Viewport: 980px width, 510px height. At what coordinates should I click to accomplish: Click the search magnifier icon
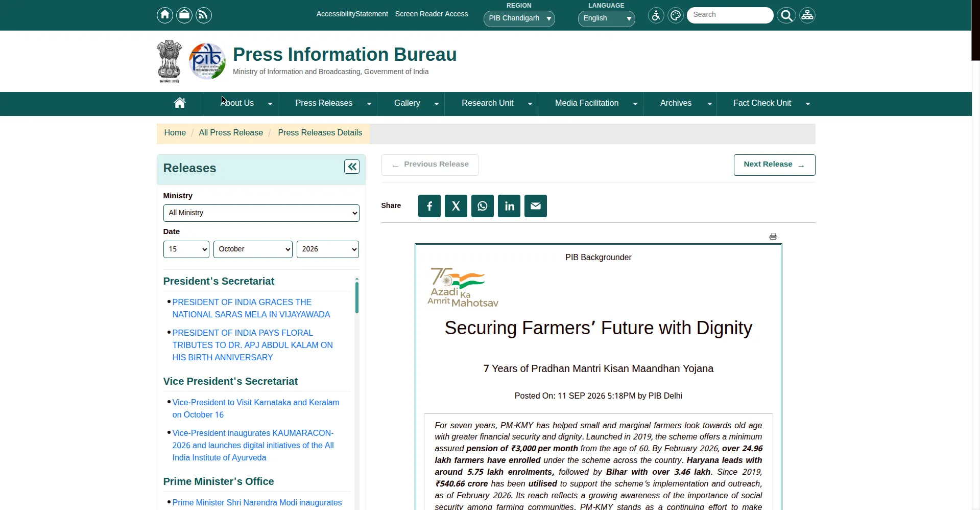[786, 15]
